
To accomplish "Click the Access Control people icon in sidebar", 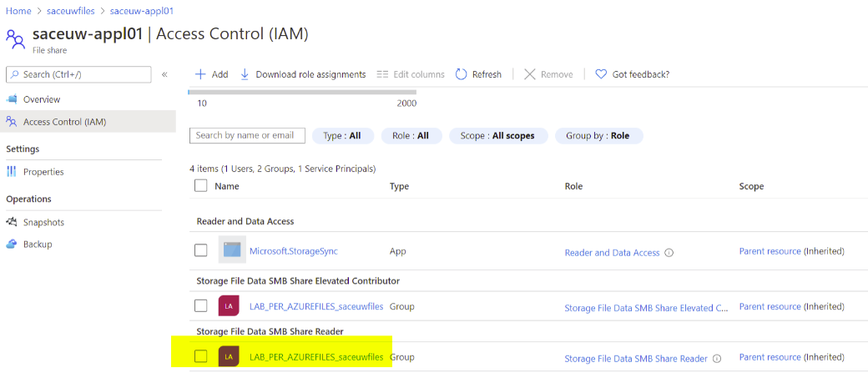I will click(12, 122).
